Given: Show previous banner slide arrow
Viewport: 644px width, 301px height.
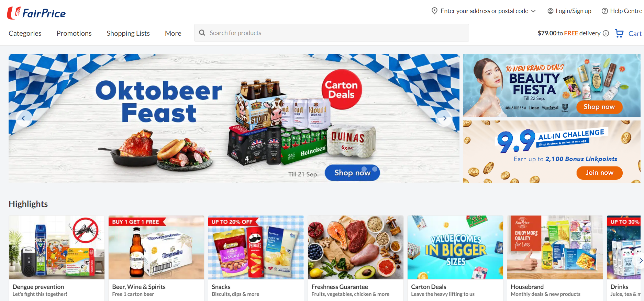Looking at the screenshot, I should point(23,118).
